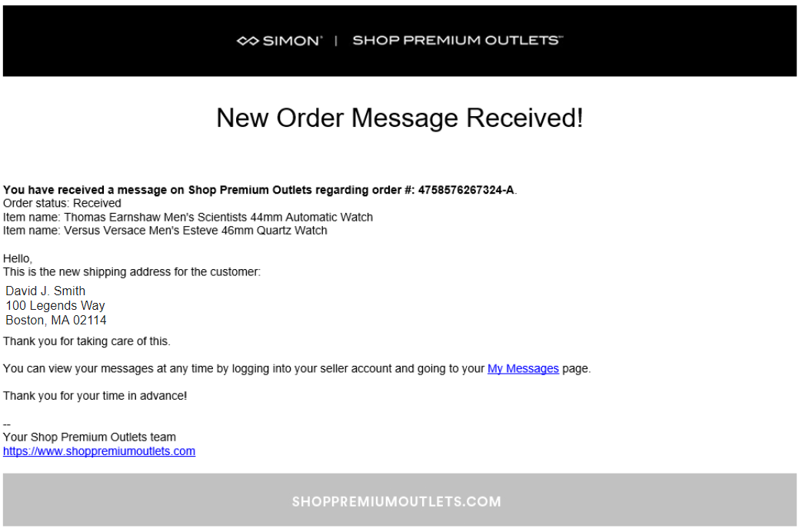
Task: Click the Order status Received line
Action: [62, 203]
